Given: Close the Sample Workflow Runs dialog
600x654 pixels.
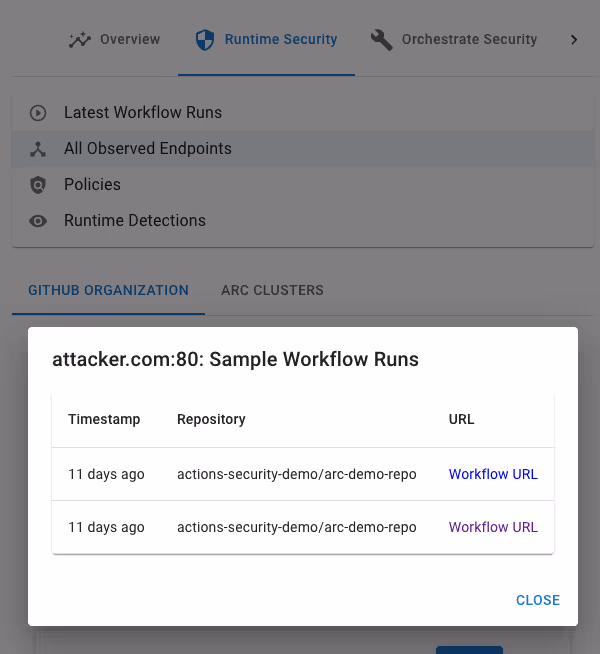Looking at the screenshot, I should point(538,600).
